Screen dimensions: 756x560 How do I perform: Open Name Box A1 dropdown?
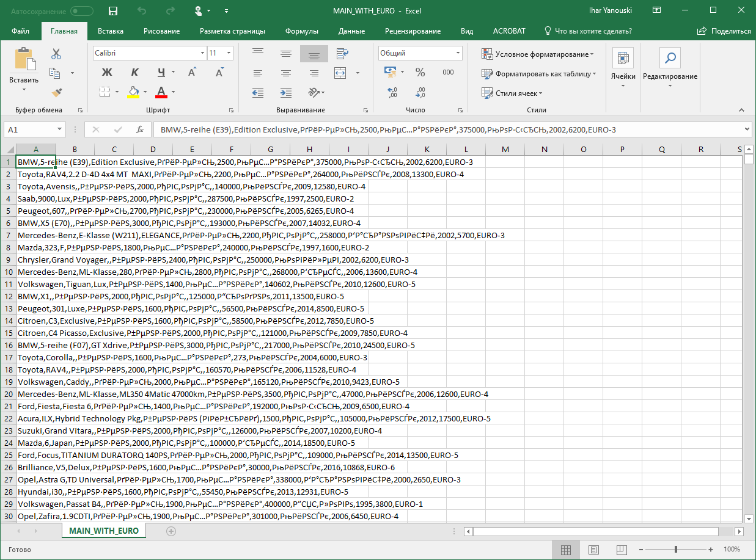60,129
